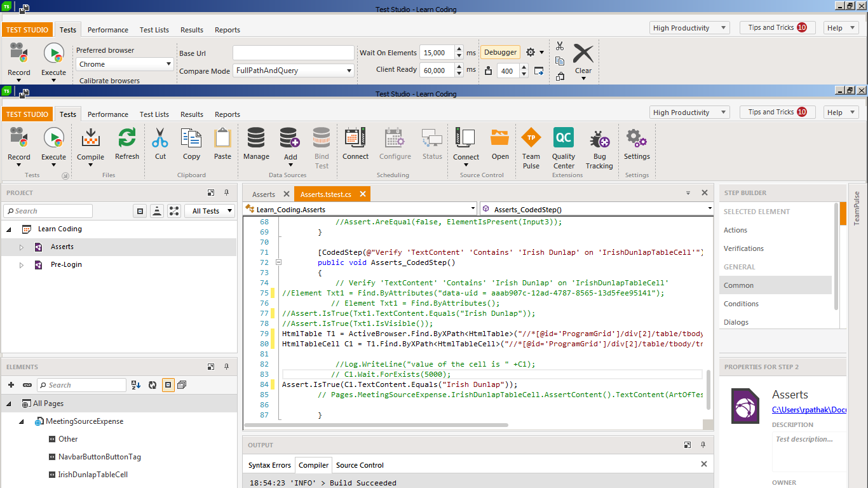Click the Compile icon in Files group

tap(90, 139)
